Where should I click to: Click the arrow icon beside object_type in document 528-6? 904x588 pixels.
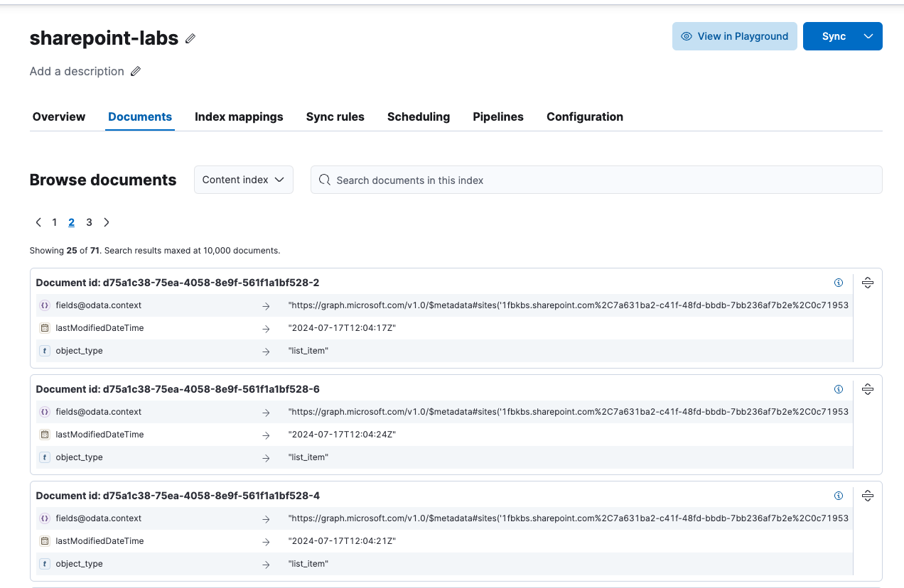[x=266, y=458]
